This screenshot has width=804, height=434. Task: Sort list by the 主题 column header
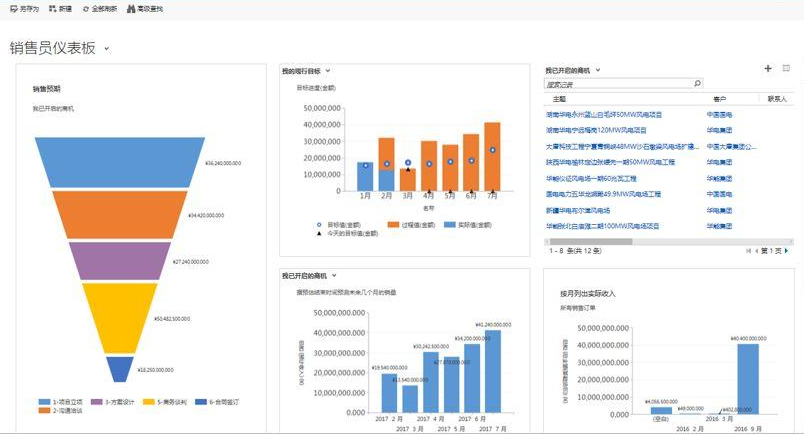[559, 99]
